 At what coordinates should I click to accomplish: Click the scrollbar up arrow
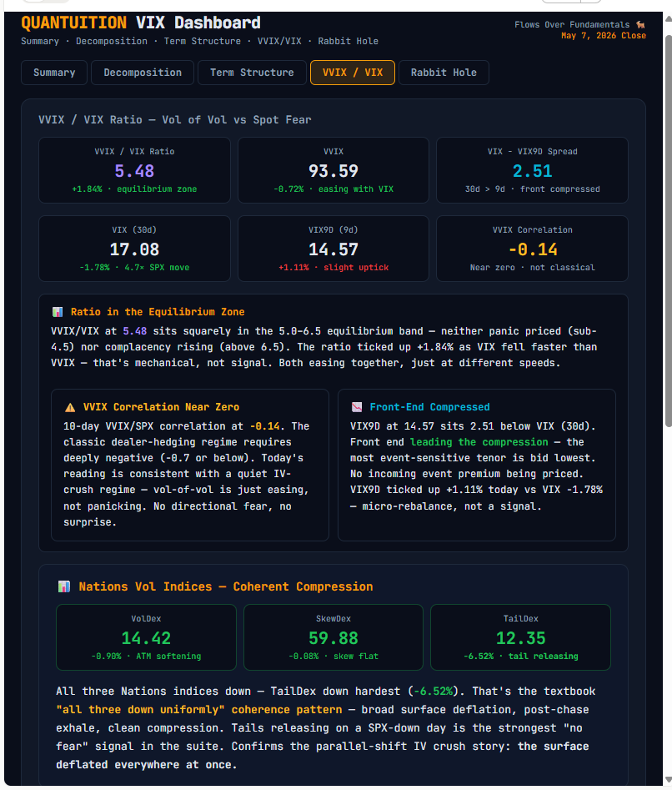668,19
